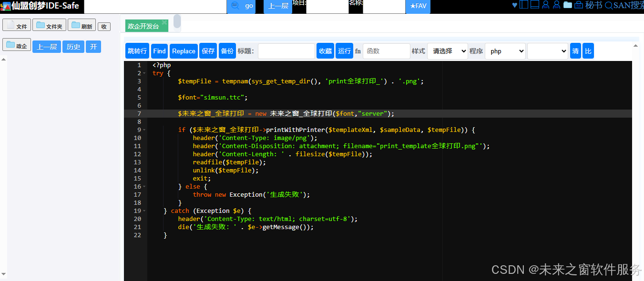Collapse the try block at line 2
The height and width of the screenshot is (281, 644).
click(144, 73)
